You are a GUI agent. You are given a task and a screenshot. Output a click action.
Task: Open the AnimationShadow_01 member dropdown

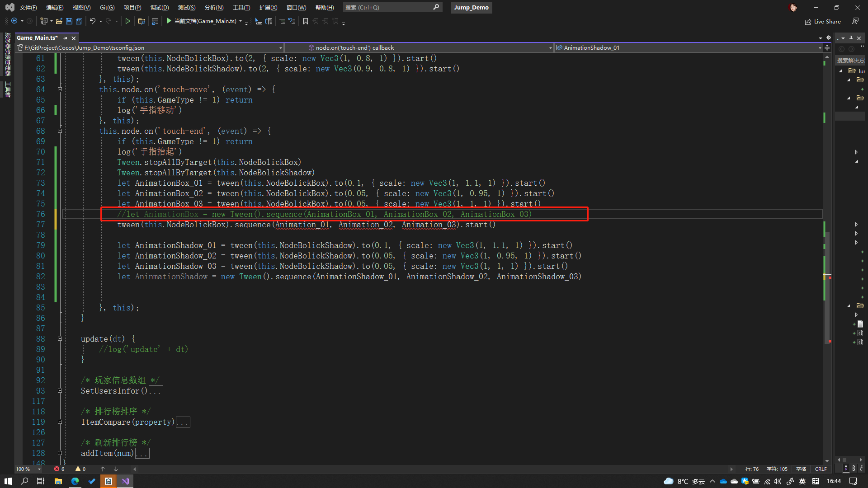(820, 48)
